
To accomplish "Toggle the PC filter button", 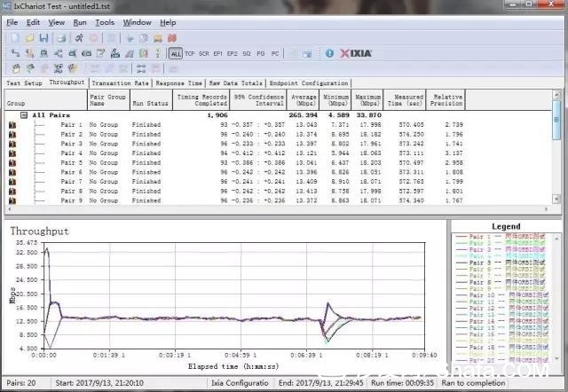I will (275, 53).
